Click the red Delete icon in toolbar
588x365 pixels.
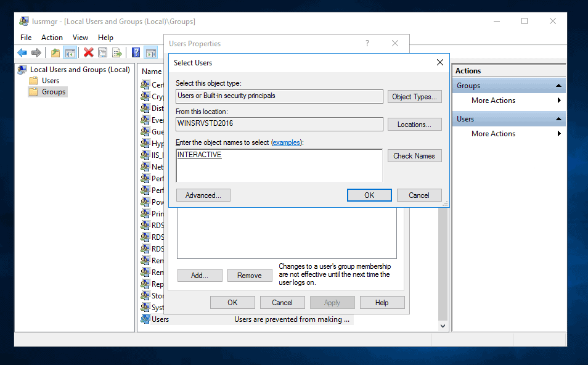click(x=89, y=53)
